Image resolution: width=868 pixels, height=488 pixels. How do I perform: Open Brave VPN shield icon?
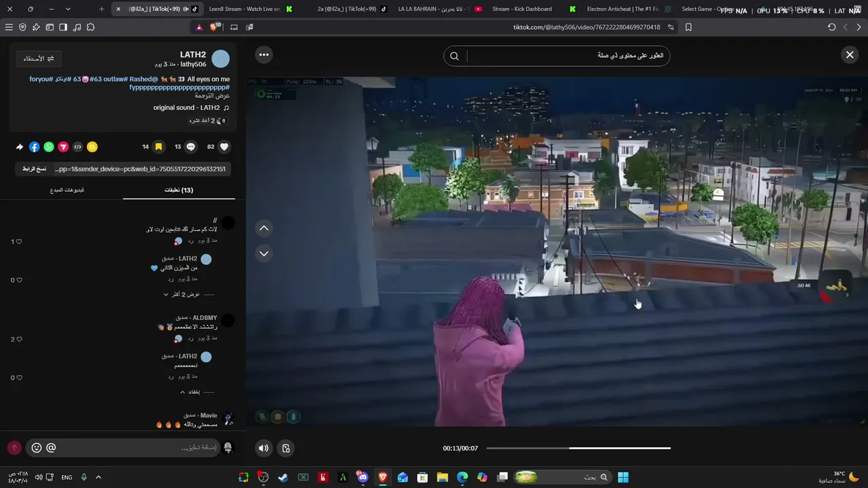[x=22, y=27]
